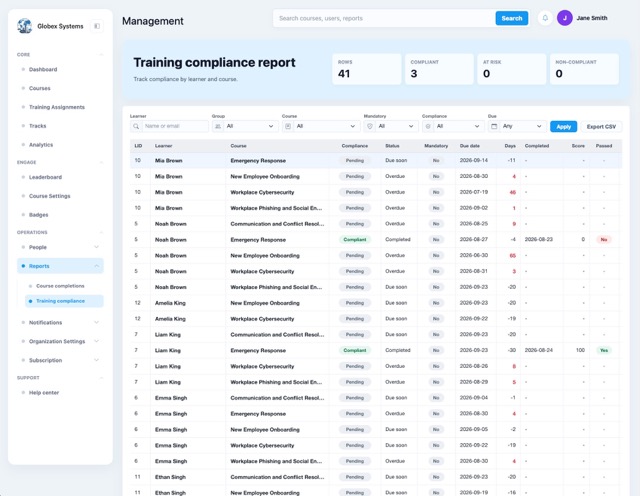The height and width of the screenshot is (496, 640).
Task: Expand the Subscription sidebar section
Action: click(96, 360)
